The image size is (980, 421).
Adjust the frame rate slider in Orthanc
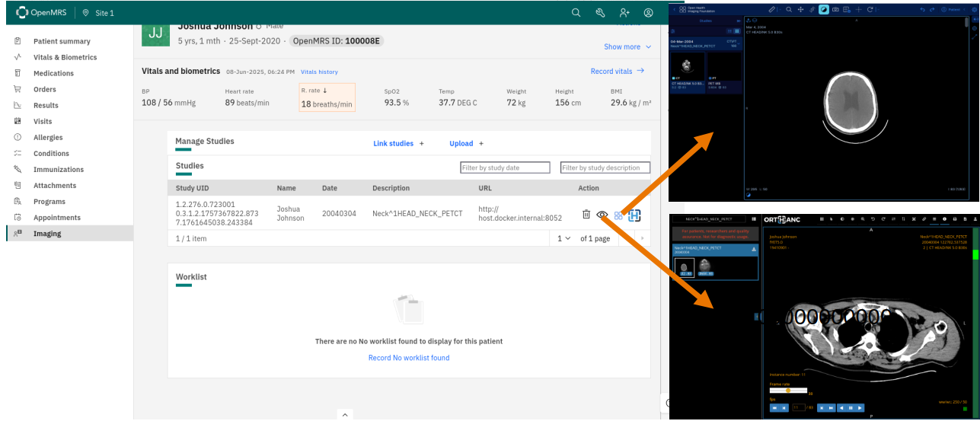[x=788, y=391]
